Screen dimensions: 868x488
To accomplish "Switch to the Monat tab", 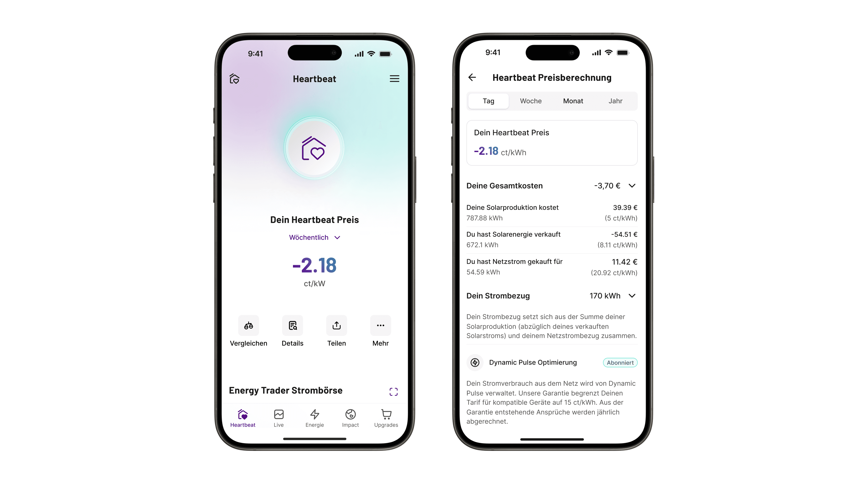I will coord(572,101).
